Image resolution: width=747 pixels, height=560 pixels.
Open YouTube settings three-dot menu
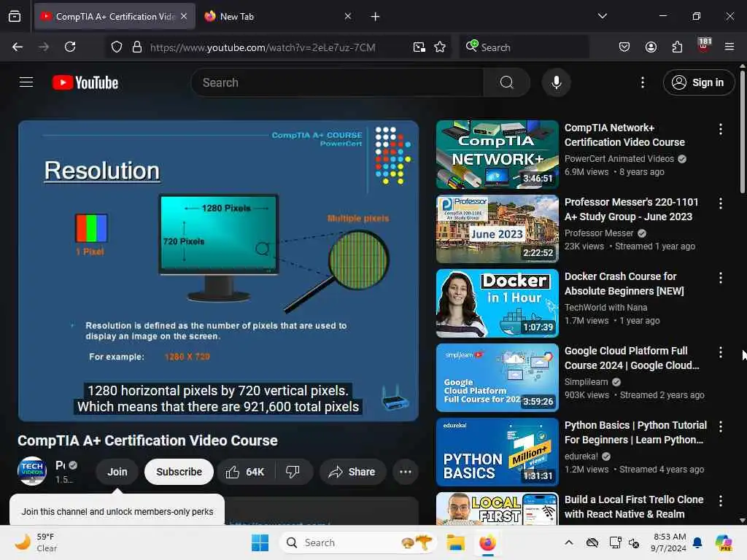642,82
